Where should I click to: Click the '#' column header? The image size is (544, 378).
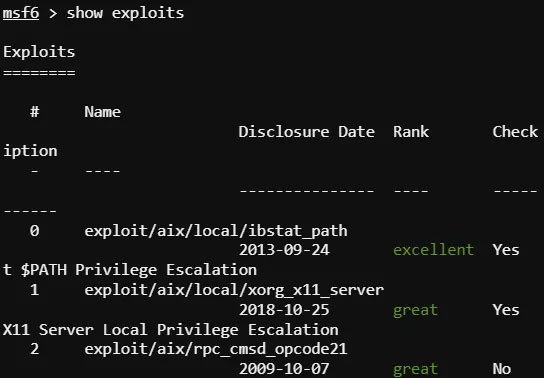[34, 112]
